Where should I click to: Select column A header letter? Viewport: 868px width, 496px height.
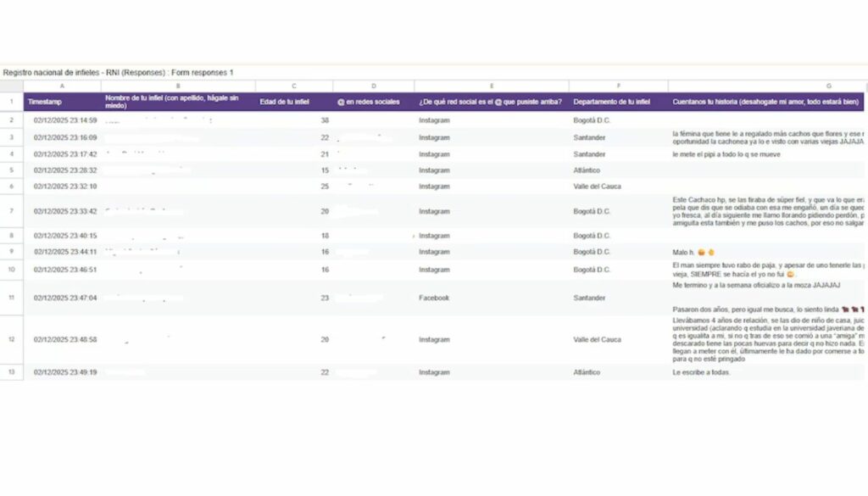(x=62, y=86)
